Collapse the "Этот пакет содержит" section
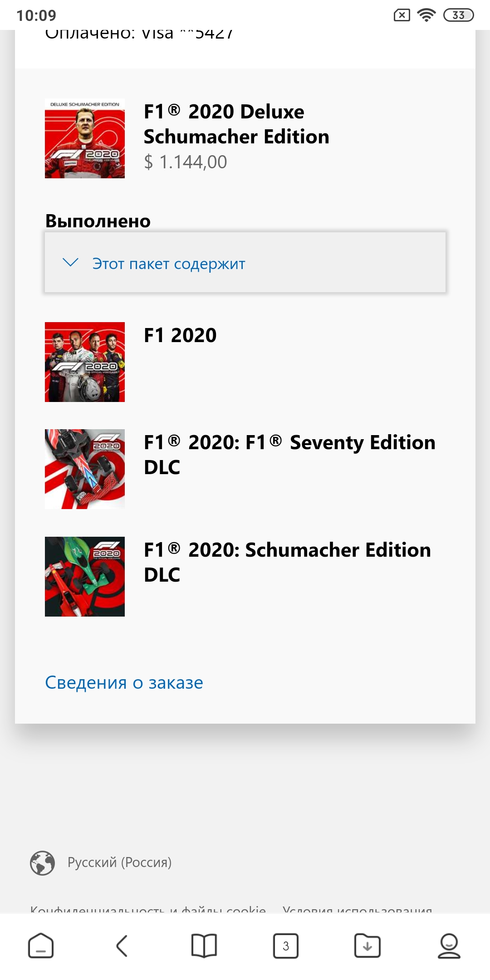 (x=245, y=262)
